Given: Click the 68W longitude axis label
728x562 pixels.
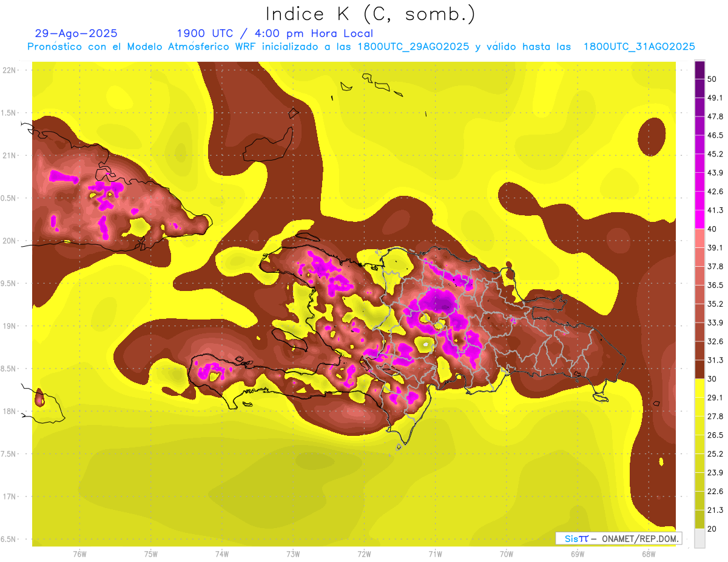Looking at the screenshot, I should [x=649, y=554].
